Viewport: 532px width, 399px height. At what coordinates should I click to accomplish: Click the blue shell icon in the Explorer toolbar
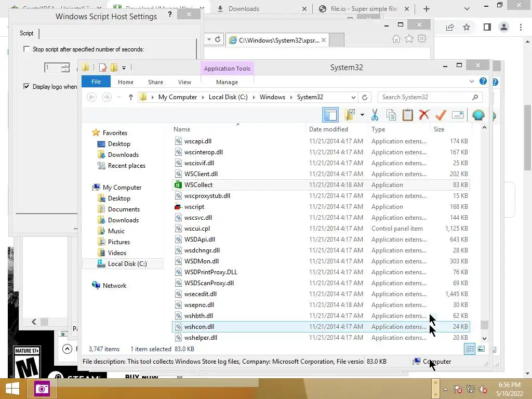click(478, 115)
